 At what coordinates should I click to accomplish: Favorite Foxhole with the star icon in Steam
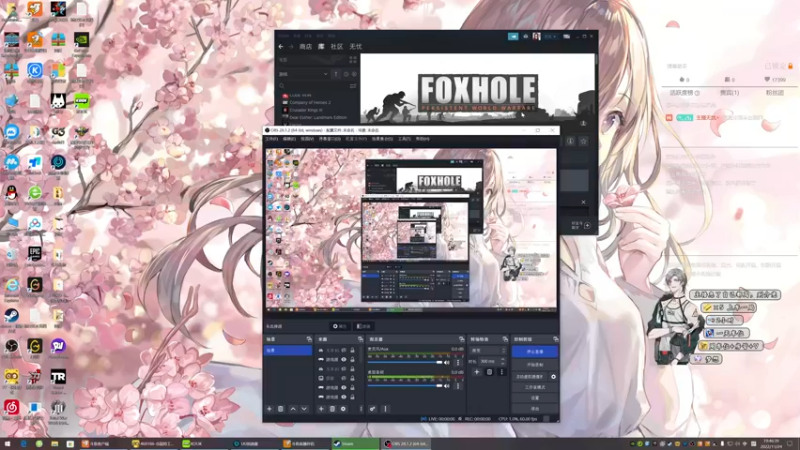click(x=583, y=141)
